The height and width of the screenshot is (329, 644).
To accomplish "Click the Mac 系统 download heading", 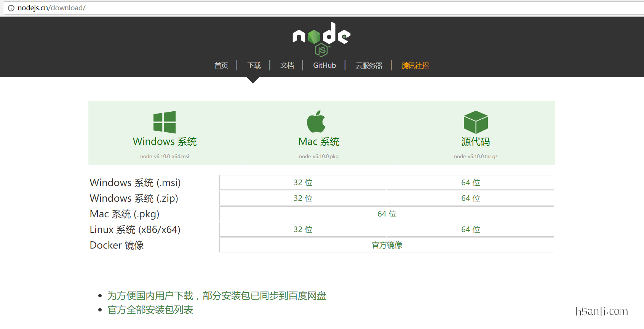I will (x=319, y=142).
